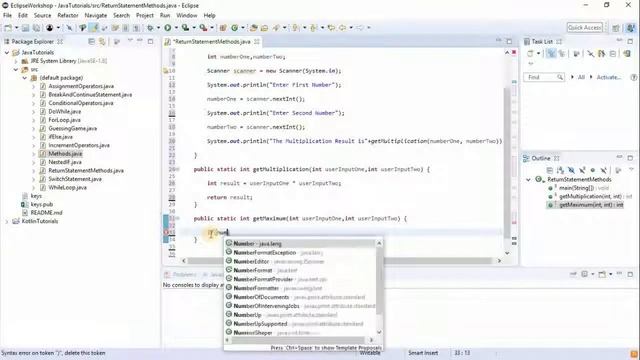Click Collapse All icon in Outline toolbar
This screenshot has width=640, height=360.
(x=550, y=170)
